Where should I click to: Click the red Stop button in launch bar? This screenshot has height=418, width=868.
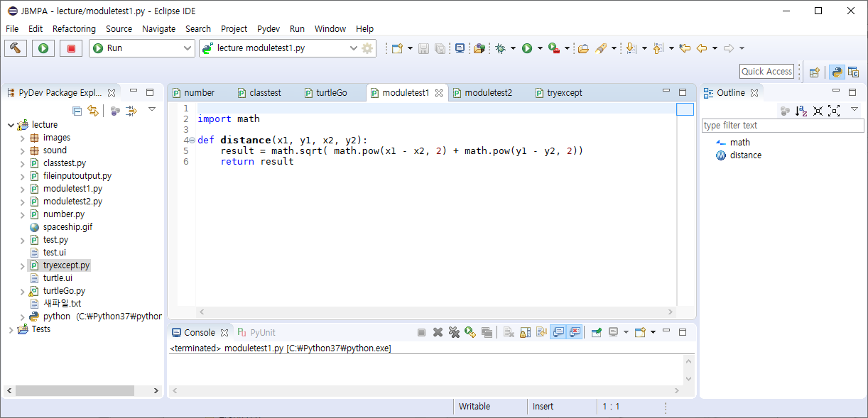coord(71,48)
